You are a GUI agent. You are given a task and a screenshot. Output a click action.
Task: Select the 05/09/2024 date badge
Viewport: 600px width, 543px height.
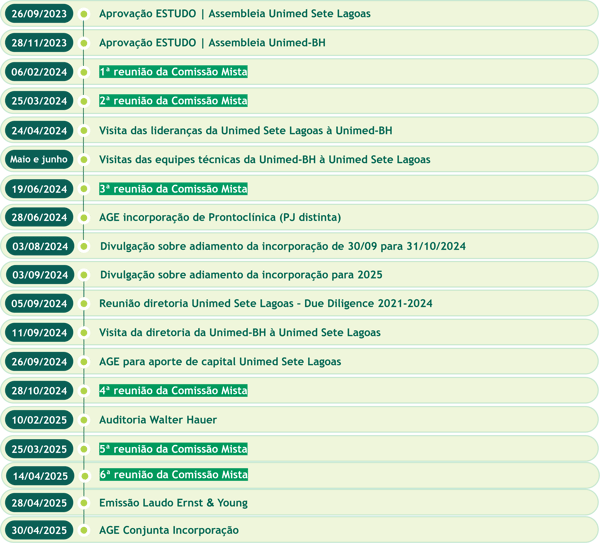coord(39,303)
